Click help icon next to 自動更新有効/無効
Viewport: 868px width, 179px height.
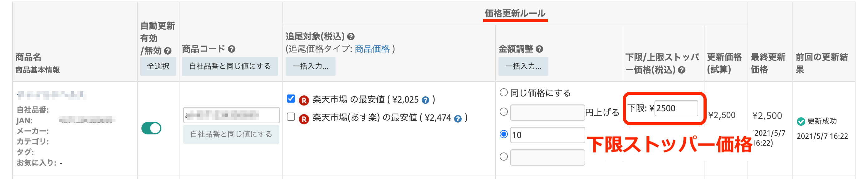pyautogui.click(x=168, y=51)
